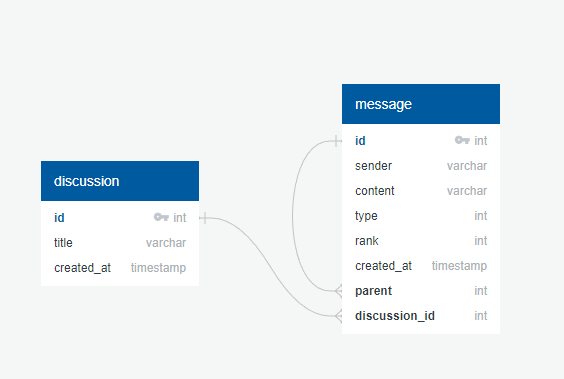Click the id field in message table
This screenshot has height=379, width=564.
click(x=421, y=141)
